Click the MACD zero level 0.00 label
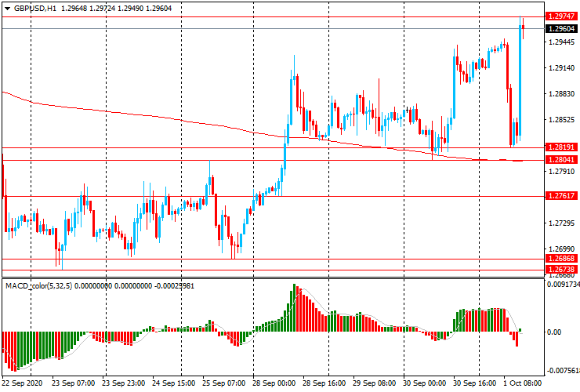 click(x=554, y=332)
